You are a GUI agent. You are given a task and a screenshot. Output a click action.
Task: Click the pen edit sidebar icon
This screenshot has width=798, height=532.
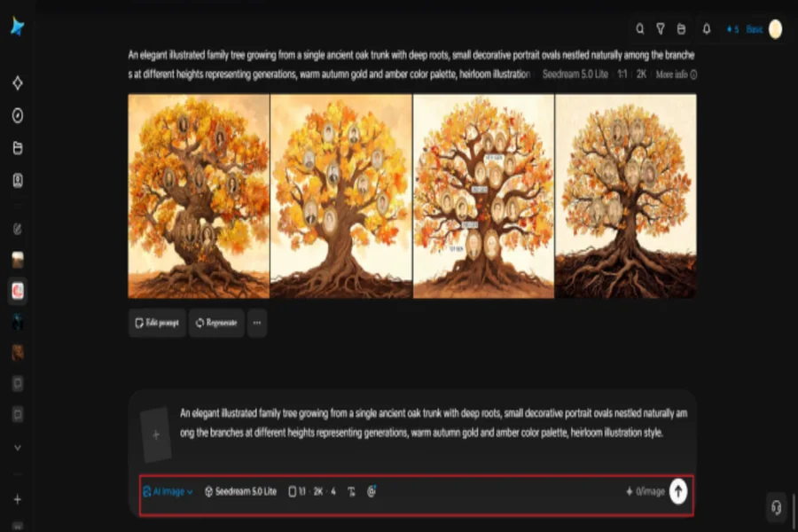(x=18, y=229)
